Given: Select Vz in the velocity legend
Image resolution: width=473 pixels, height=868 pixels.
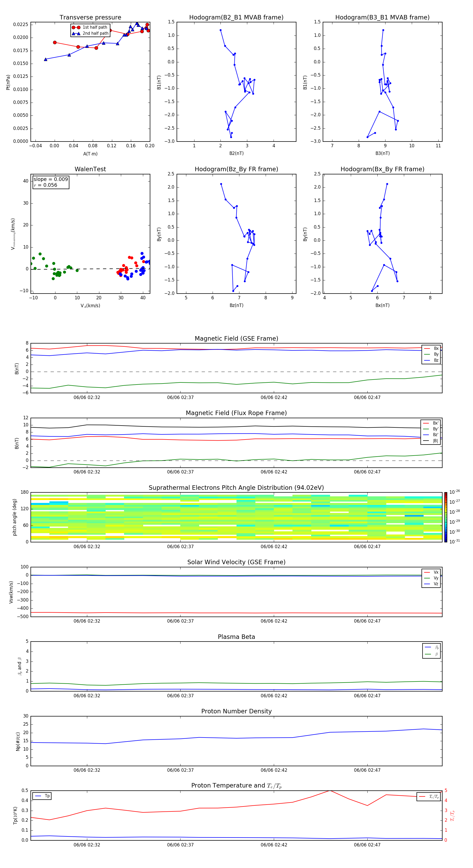Looking at the screenshot, I should coord(431,584).
